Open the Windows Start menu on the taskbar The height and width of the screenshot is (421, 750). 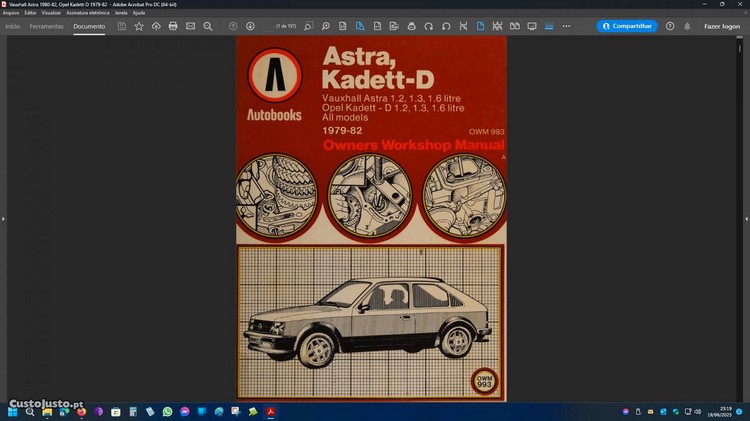click(13, 411)
